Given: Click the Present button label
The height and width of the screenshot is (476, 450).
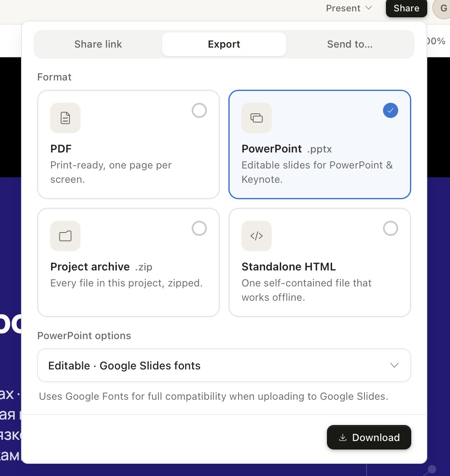Looking at the screenshot, I should coord(343,8).
